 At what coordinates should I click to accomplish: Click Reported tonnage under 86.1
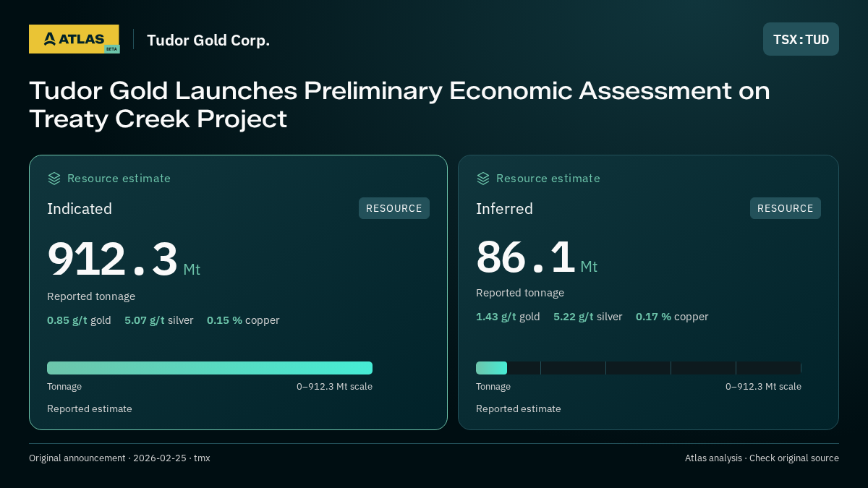[x=520, y=293]
